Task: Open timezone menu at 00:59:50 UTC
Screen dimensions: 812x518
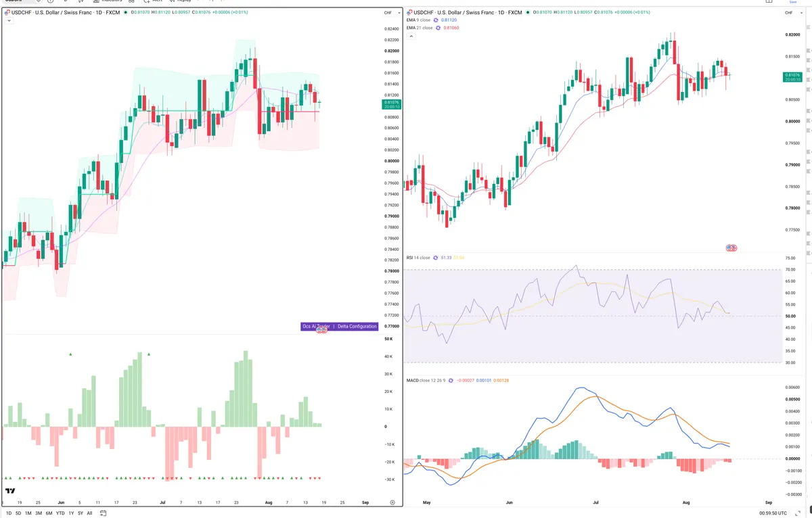Action: pyautogui.click(x=775, y=513)
